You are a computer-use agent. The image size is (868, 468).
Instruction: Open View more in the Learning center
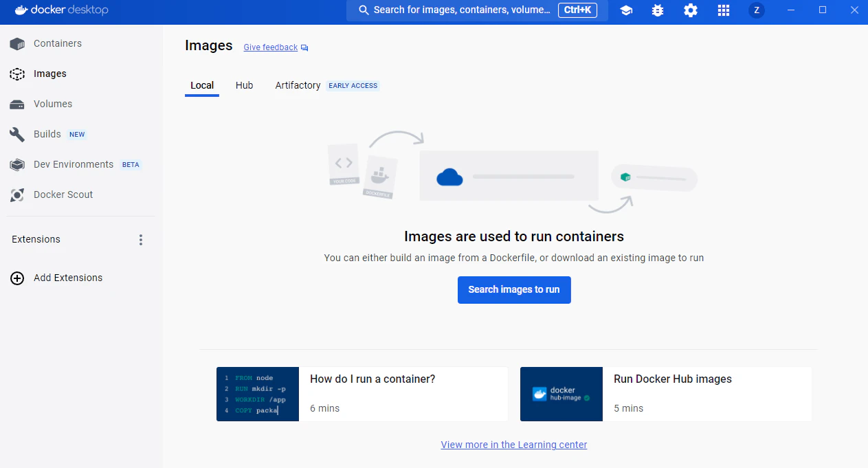point(514,445)
